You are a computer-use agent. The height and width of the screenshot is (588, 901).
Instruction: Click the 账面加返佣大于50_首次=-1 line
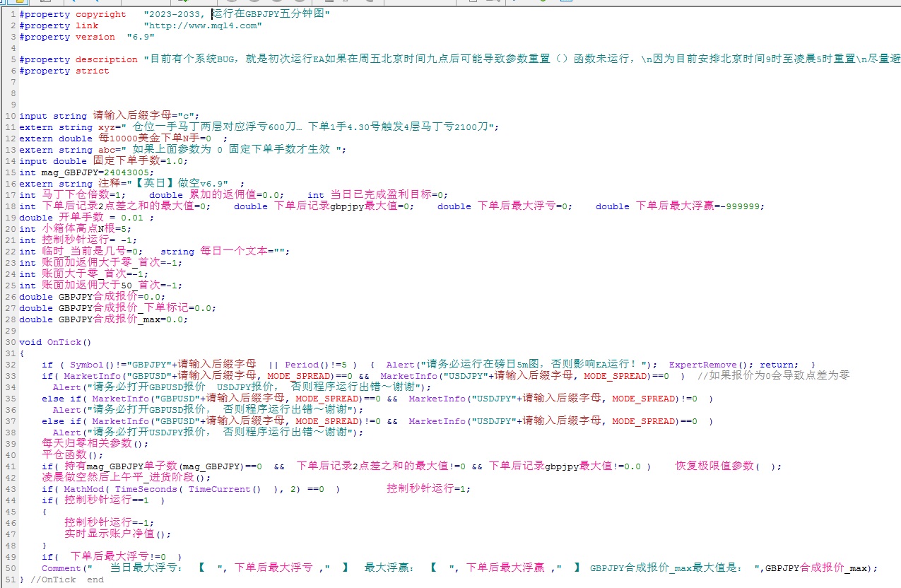101,286
